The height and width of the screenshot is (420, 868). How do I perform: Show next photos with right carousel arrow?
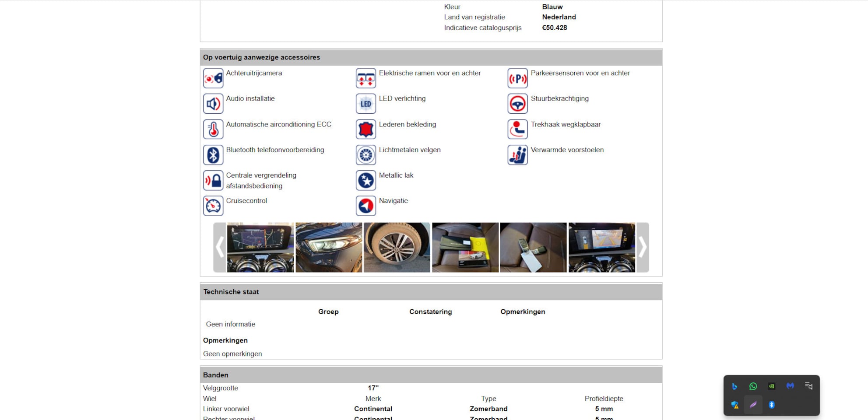click(x=642, y=248)
